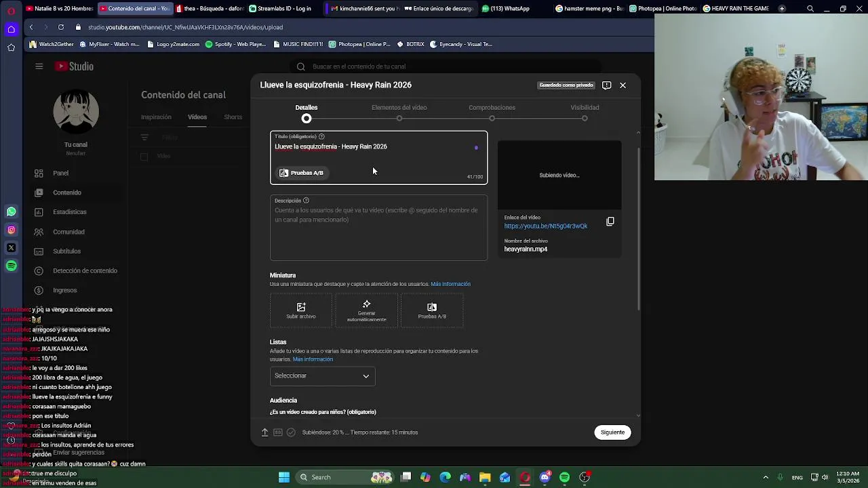This screenshot has height=488, width=868.
Task: Click the SD processing status icon
Action: 278,432
